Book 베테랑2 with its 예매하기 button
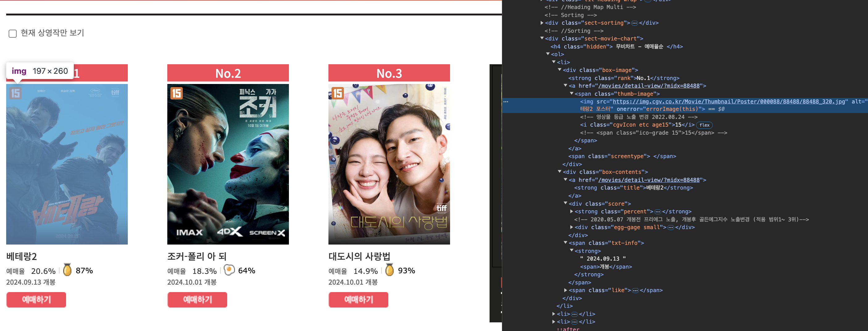The height and width of the screenshot is (331, 868). pos(36,300)
